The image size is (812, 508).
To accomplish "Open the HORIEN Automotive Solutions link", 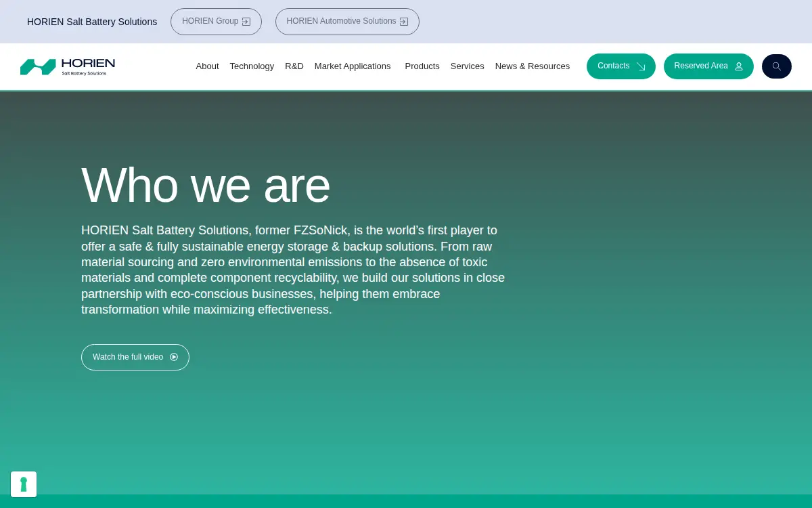I will pyautogui.click(x=347, y=22).
